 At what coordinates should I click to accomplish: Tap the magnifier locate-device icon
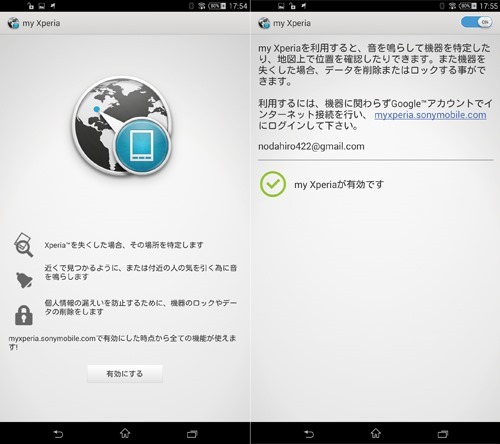tap(23, 245)
